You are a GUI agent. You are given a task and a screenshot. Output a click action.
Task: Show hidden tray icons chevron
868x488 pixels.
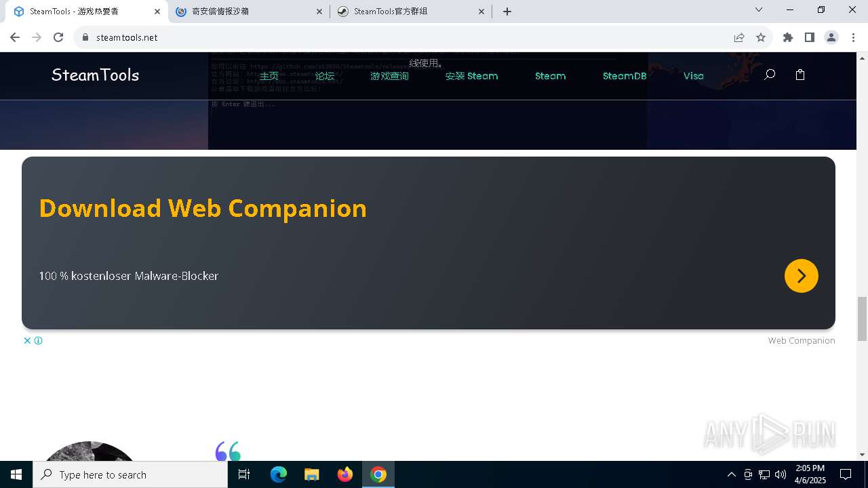(x=731, y=474)
